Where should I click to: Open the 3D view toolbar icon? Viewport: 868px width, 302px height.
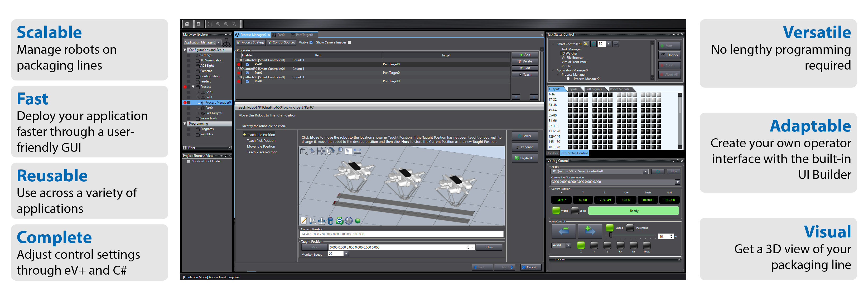click(199, 24)
